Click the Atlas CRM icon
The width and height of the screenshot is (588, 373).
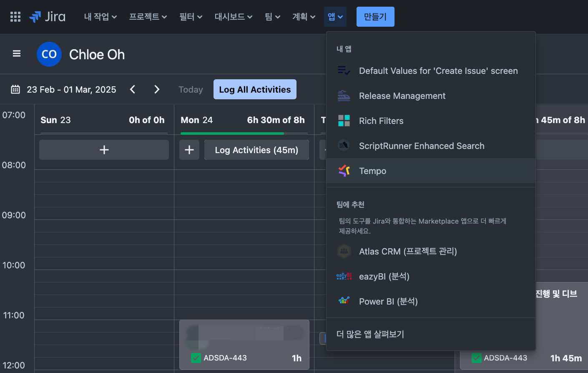point(344,251)
